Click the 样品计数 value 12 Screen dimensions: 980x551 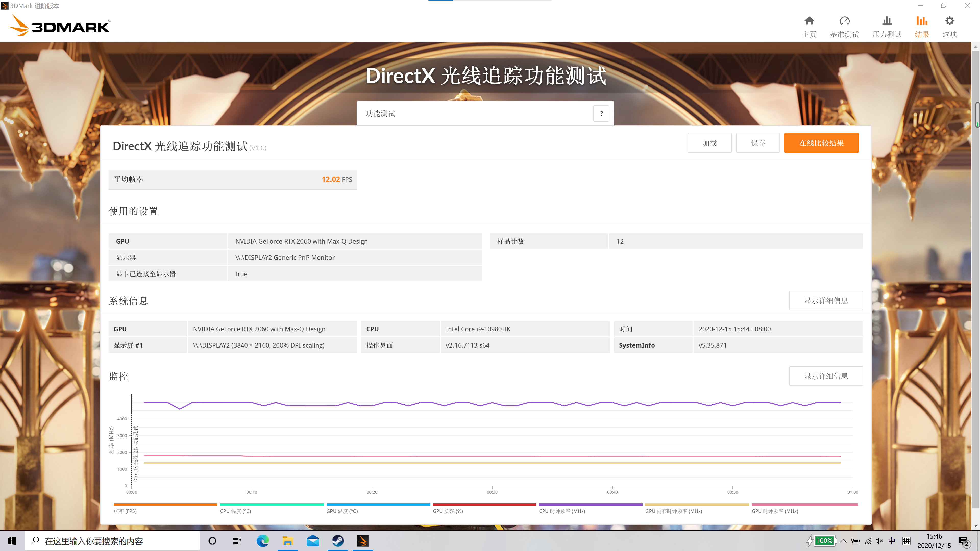[x=620, y=241]
